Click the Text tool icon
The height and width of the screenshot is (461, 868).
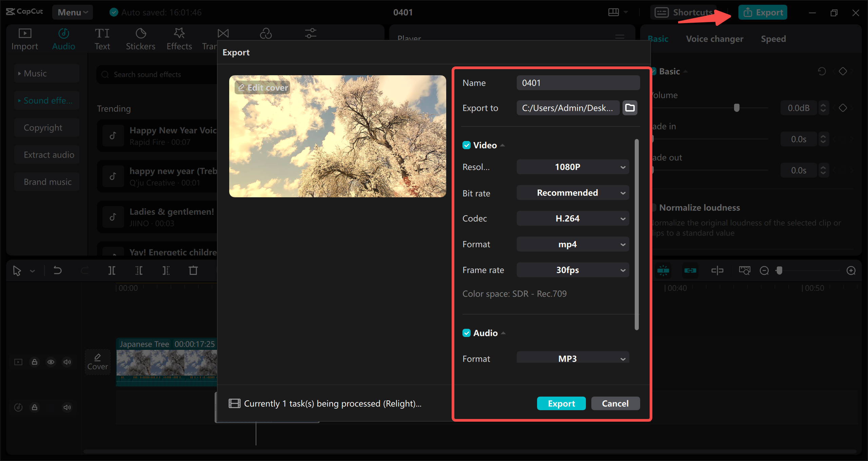[102, 38]
